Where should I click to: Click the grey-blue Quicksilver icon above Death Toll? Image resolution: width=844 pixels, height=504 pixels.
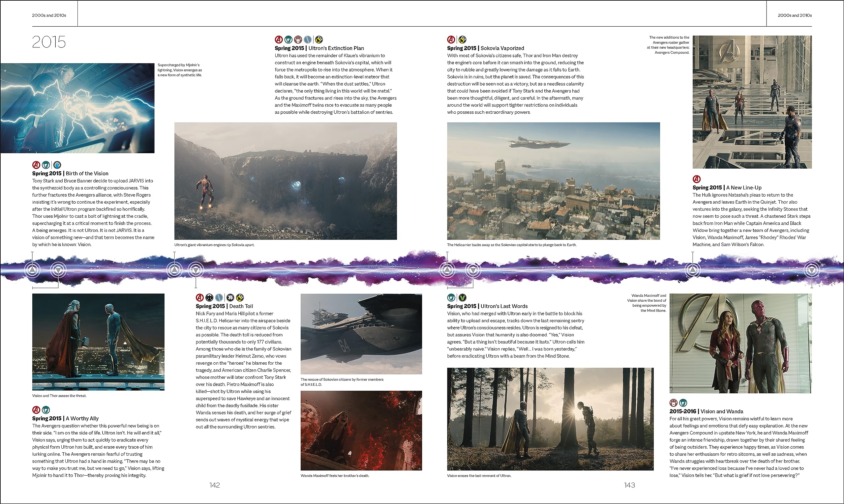tap(219, 298)
